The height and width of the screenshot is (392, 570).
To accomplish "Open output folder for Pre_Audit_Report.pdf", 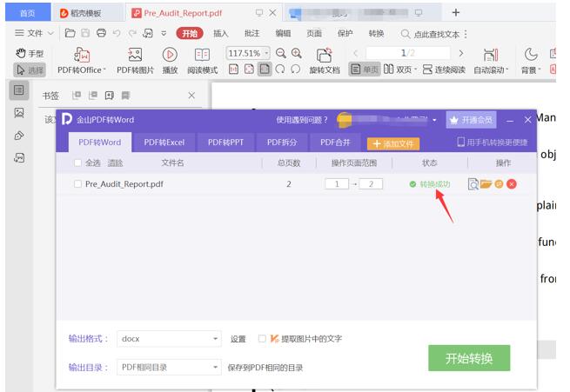I will [x=486, y=184].
